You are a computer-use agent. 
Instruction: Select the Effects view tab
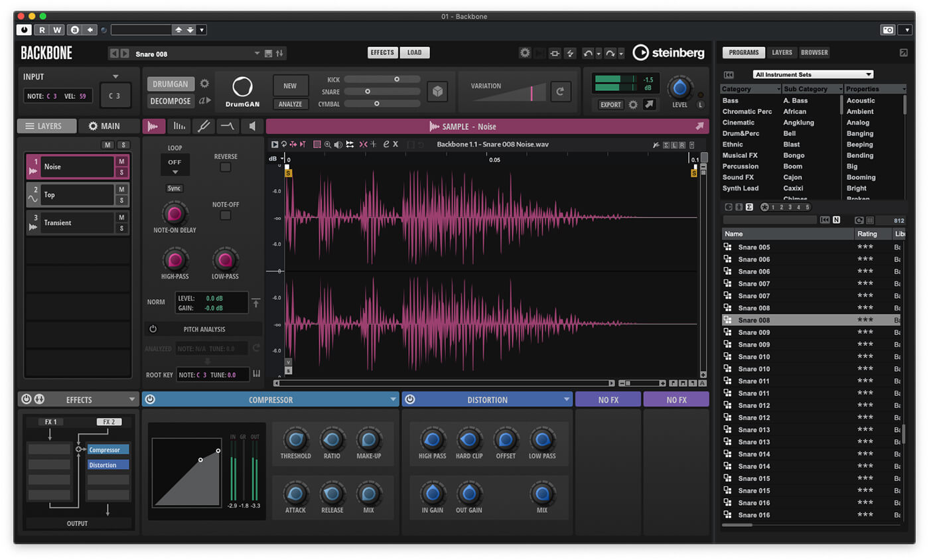coord(382,52)
